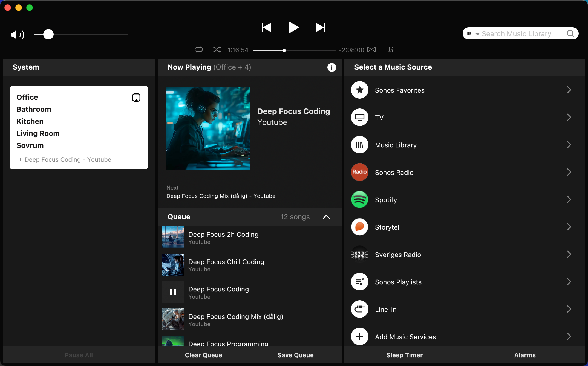Open the now playing info icon
The width and height of the screenshot is (588, 366).
coord(332,67)
